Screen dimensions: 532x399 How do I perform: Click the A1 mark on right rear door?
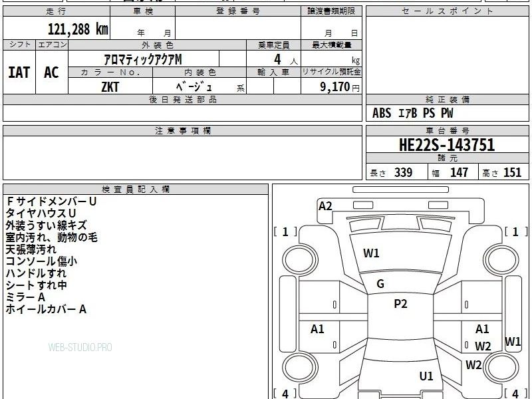point(482,329)
